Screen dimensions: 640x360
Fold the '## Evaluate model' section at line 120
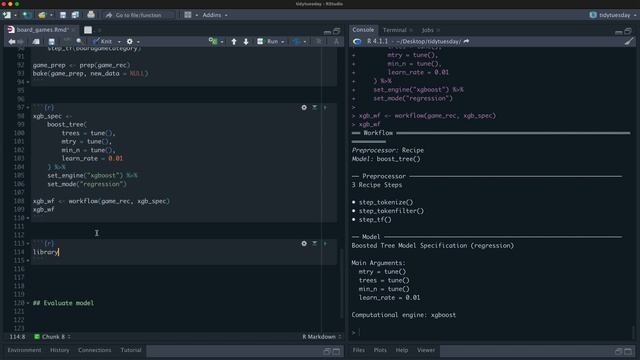pos(28,303)
